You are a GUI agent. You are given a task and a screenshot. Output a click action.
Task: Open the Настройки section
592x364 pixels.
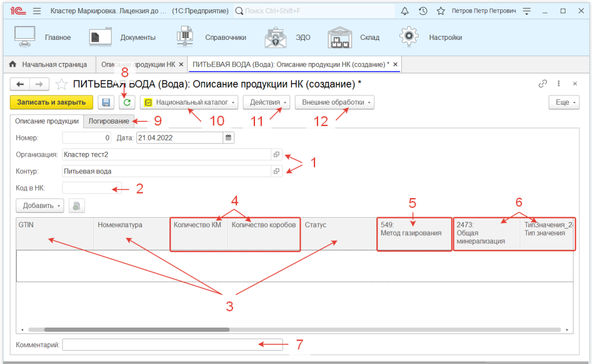(431, 38)
